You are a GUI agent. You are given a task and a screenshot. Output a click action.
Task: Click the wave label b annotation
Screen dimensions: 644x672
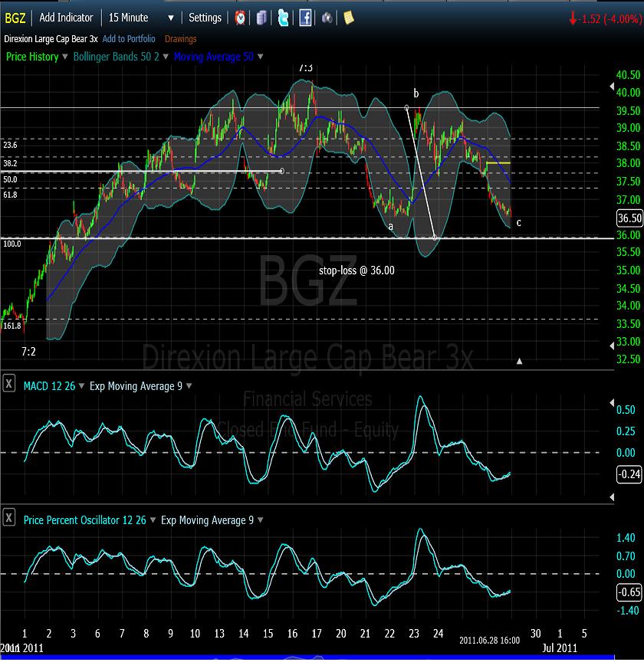click(x=416, y=93)
